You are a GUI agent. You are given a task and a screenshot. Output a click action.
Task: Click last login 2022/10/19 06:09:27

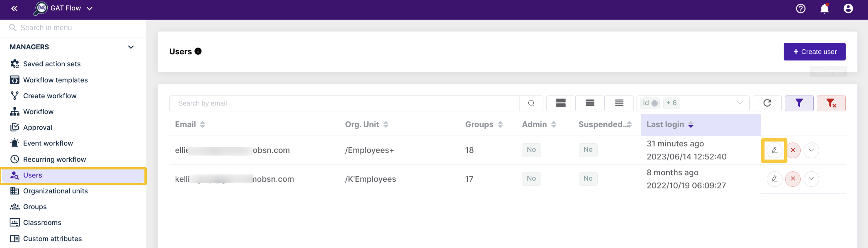(686, 186)
